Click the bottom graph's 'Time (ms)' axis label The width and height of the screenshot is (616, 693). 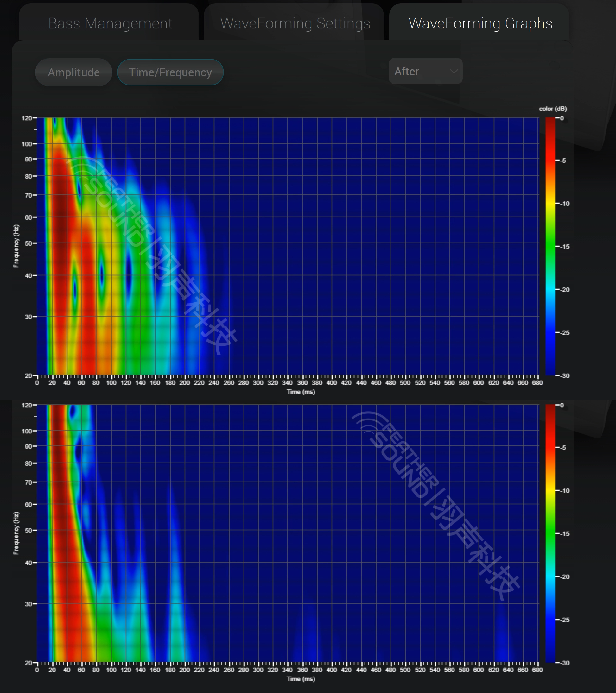(x=301, y=679)
